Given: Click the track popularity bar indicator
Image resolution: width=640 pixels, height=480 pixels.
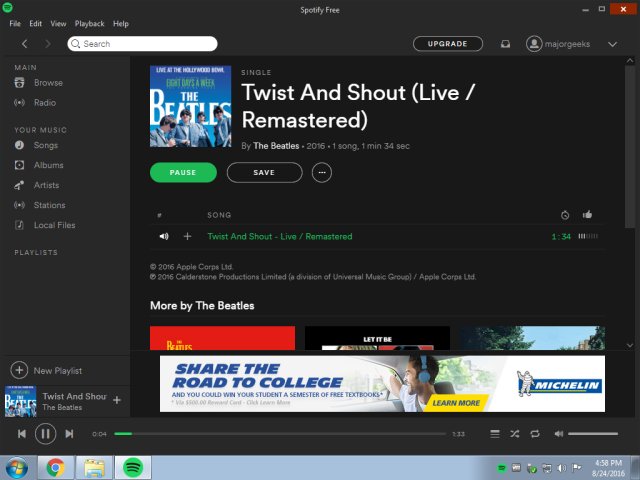Looking at the screenshot, I should 588,236.
